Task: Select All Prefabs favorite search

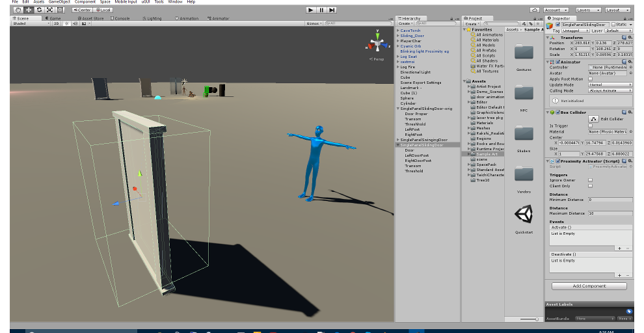Action: [486, 50]
